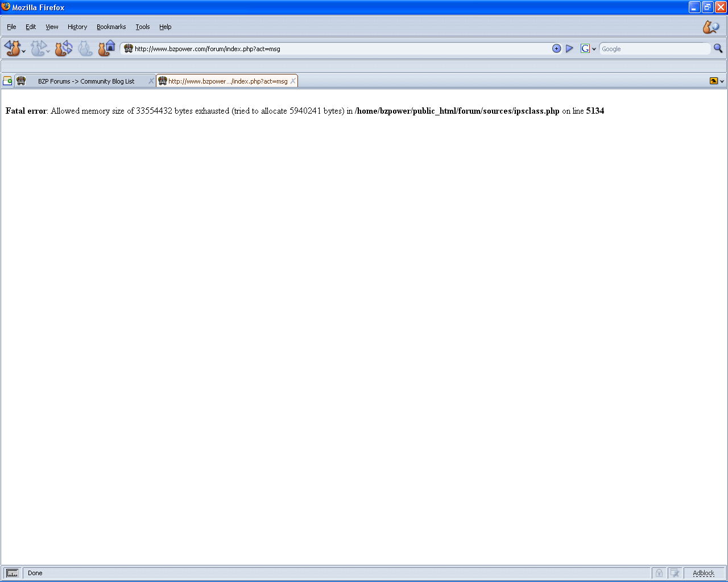This screenshot has height=582, width=728.
Task: Click the cat throbber icon in the menu bar
Action: pyautogui.click(x=711, y=27)
